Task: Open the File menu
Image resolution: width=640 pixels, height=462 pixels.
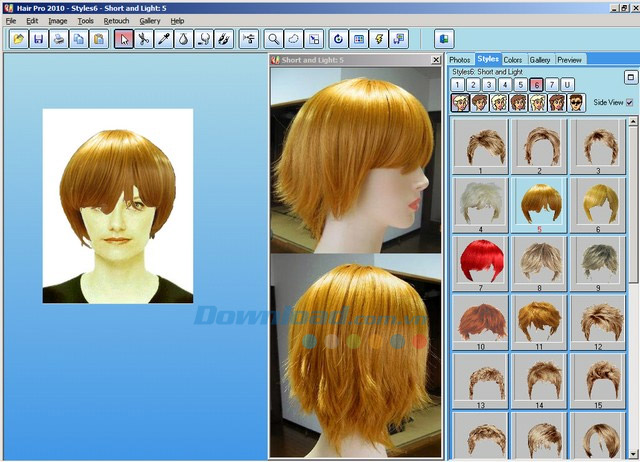Action: point(11,21)
